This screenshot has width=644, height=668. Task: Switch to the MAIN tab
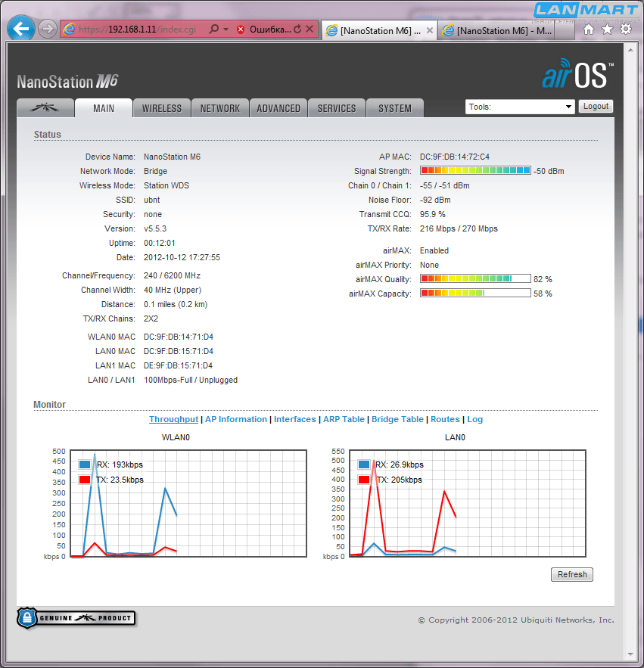[x=104, y=108]
